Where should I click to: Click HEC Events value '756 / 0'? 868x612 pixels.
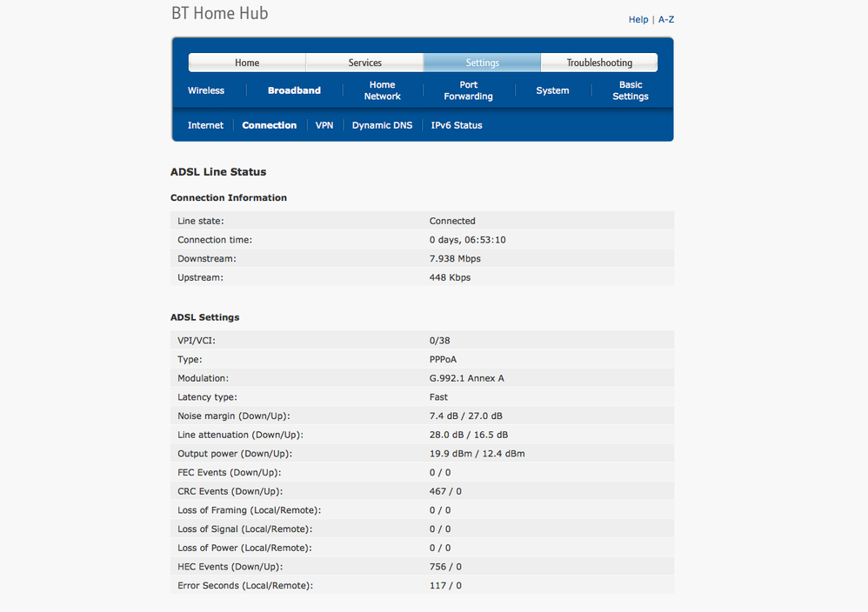coord(445,566)
